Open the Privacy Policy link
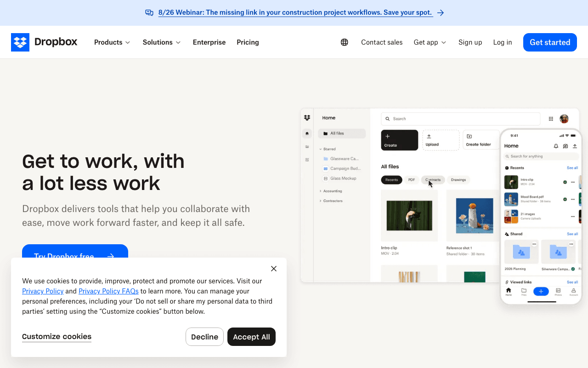The height and width of the screenshot is (368, 588). pyautogui.click(x=43, y=291)
